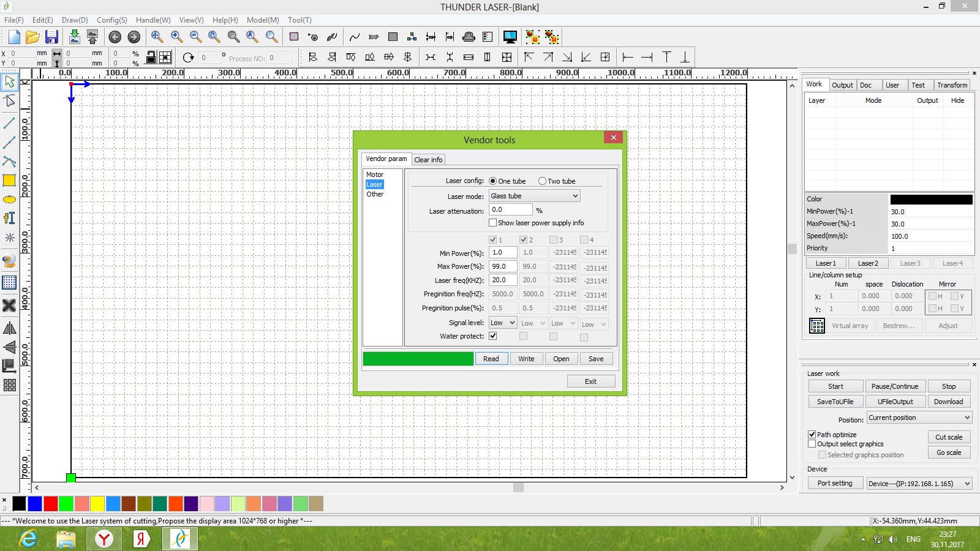Image resolution: width=980 pixels, height=551 pixels.
Task: Save the file with the floppy disk icon
Action: (52, 37)
